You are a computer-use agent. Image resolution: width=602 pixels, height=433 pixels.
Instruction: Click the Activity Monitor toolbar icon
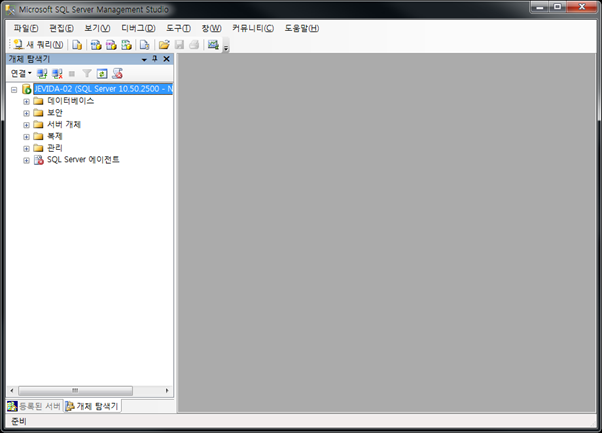[213, 45]
